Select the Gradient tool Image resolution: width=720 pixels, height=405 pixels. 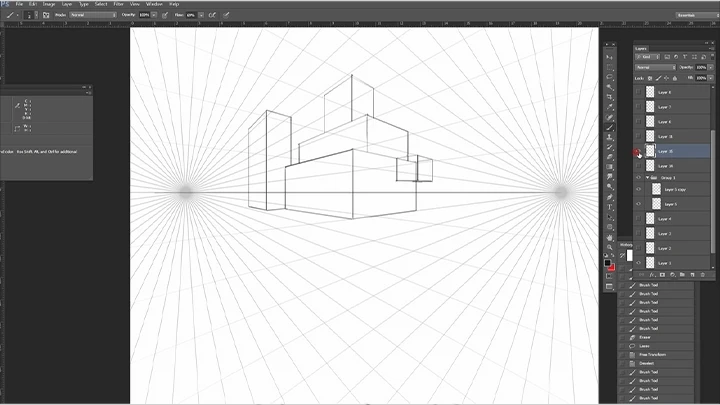point(609,167)
